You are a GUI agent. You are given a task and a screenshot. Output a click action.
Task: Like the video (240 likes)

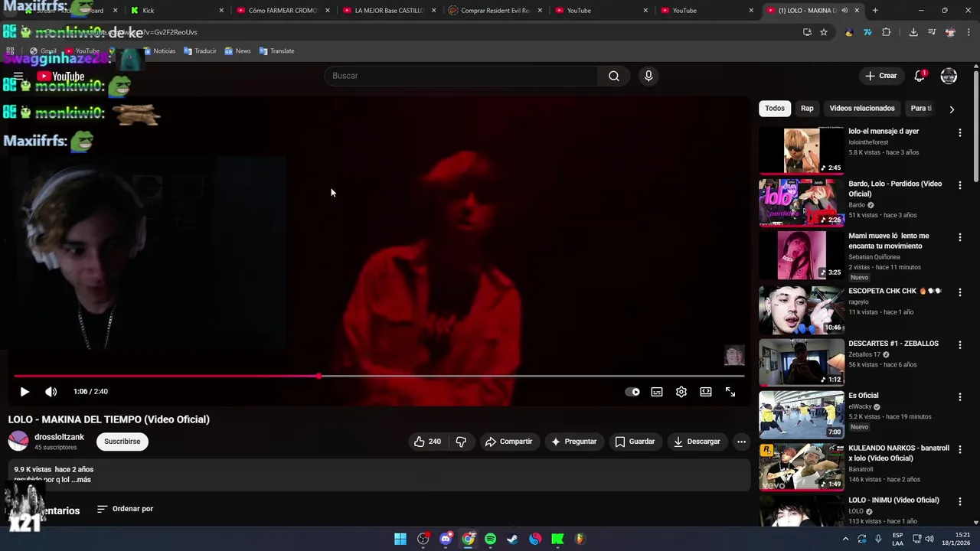427,442
